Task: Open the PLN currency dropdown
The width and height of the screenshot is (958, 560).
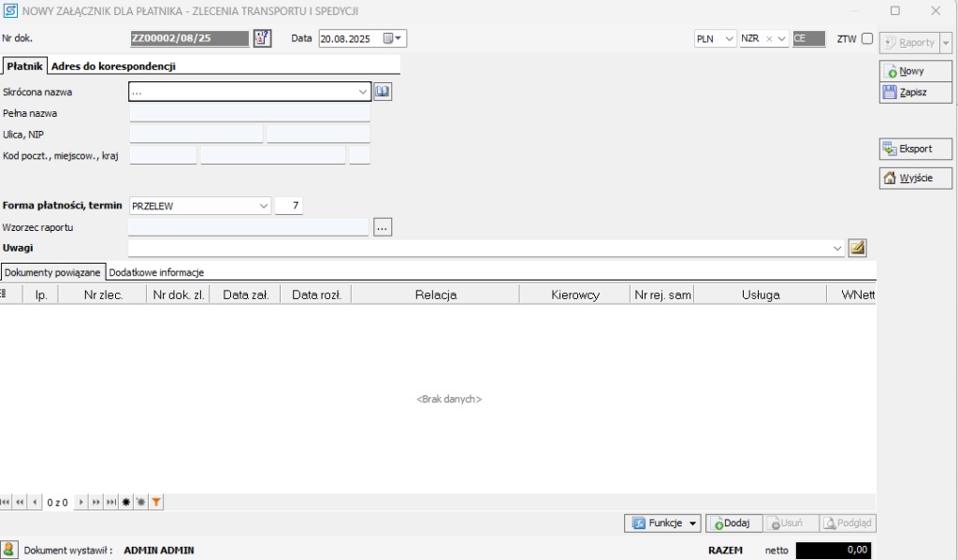Action: point(730,39)
